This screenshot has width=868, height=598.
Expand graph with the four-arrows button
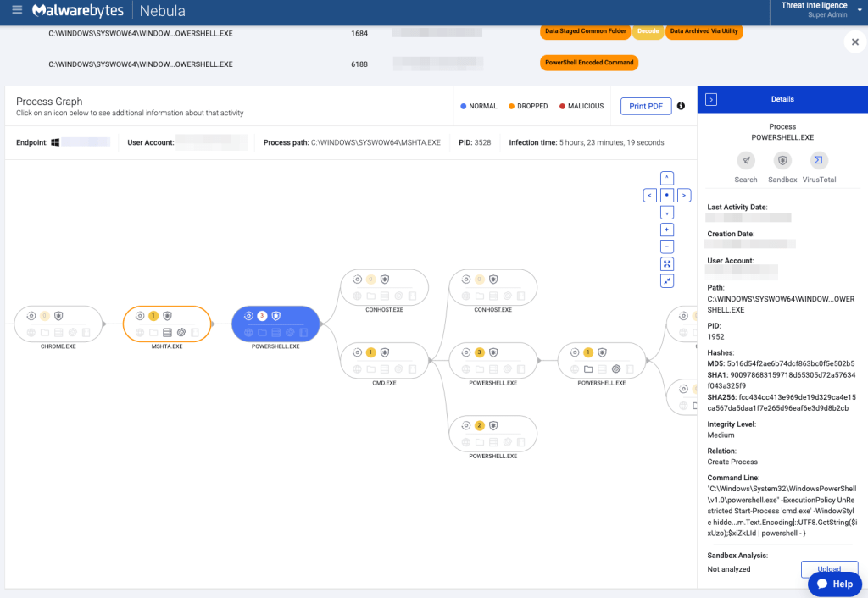pos(667,264)
